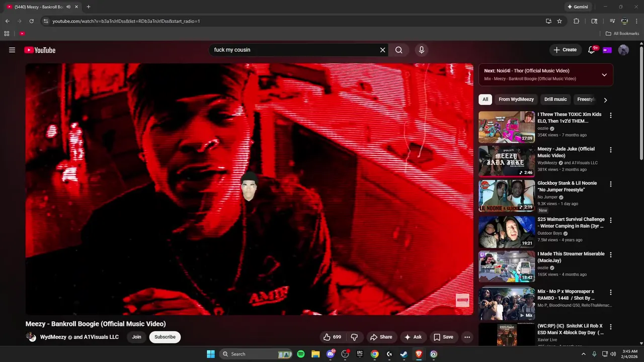
Task: Open the Meezy Jada Juke thumbnail
Action: point(507,161)
